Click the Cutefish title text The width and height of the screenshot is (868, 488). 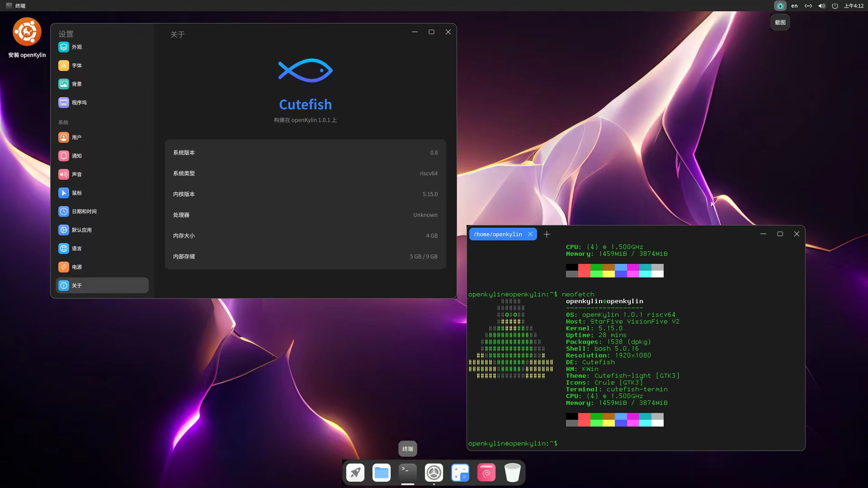pos(306,104)
